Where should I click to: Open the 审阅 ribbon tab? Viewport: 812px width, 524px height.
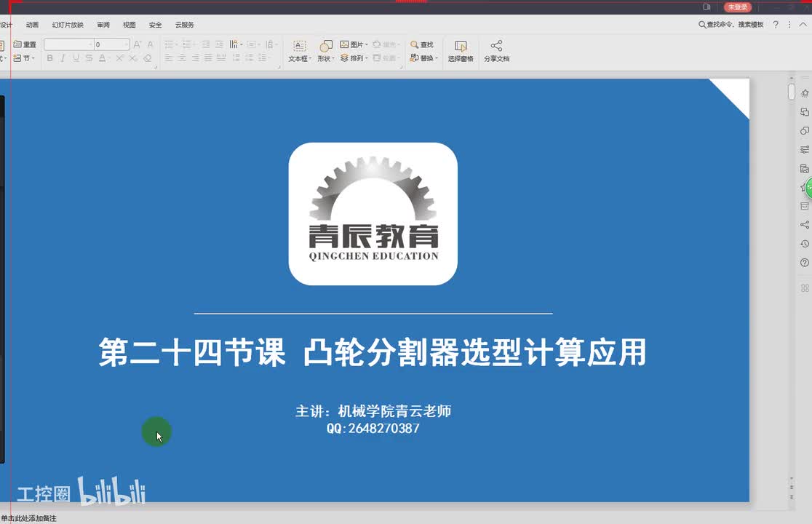pos(103,24)
